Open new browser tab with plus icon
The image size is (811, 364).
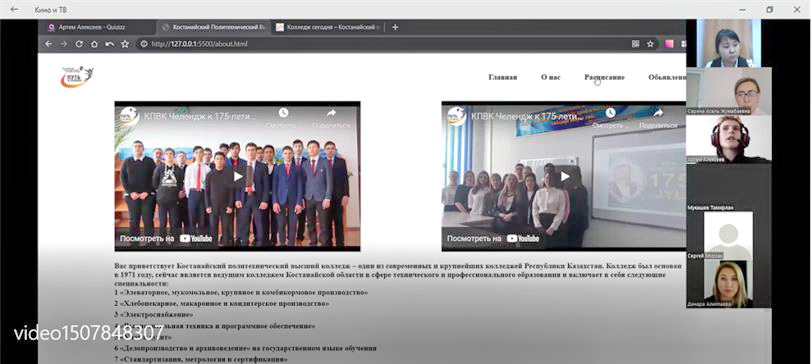(x=395, y=27)
